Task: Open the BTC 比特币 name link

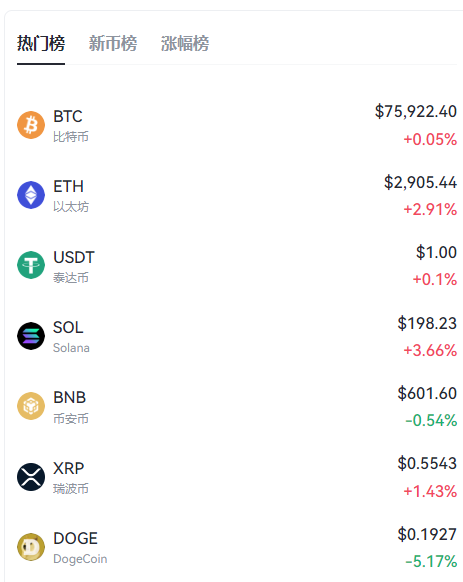Action: (71, 126)
